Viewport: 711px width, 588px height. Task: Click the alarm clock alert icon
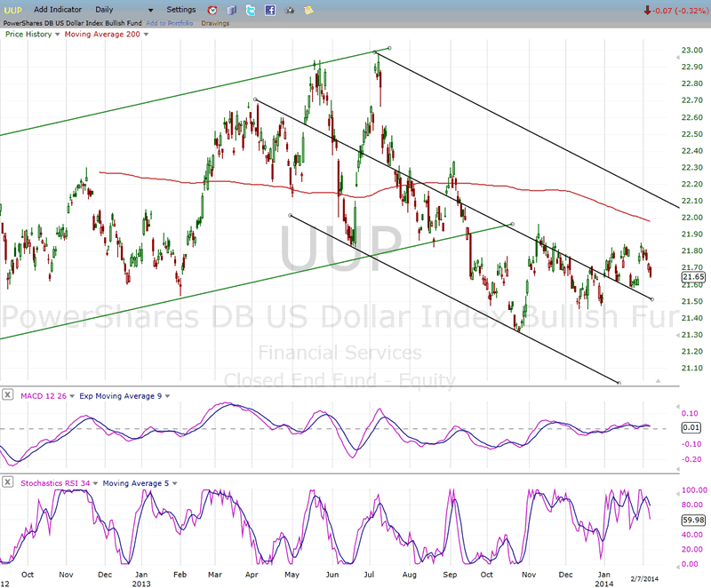point(212,10)
